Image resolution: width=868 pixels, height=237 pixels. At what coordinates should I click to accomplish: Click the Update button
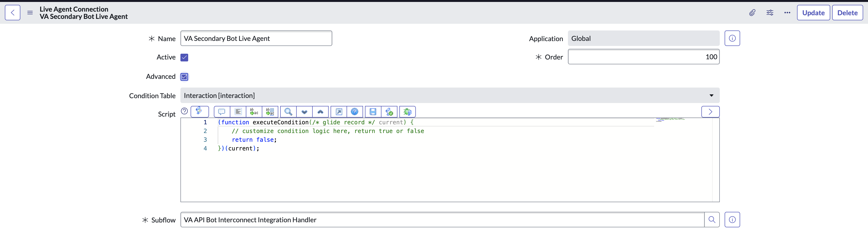[814, 13]
